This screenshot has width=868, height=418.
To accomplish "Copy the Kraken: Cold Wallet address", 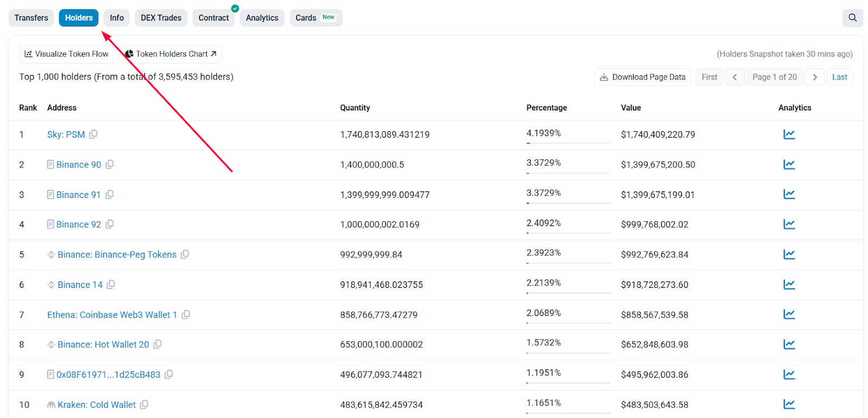I will click(144, 404).
